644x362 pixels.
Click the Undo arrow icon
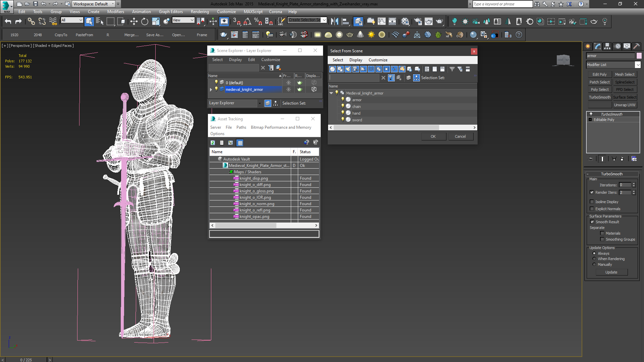8,21
